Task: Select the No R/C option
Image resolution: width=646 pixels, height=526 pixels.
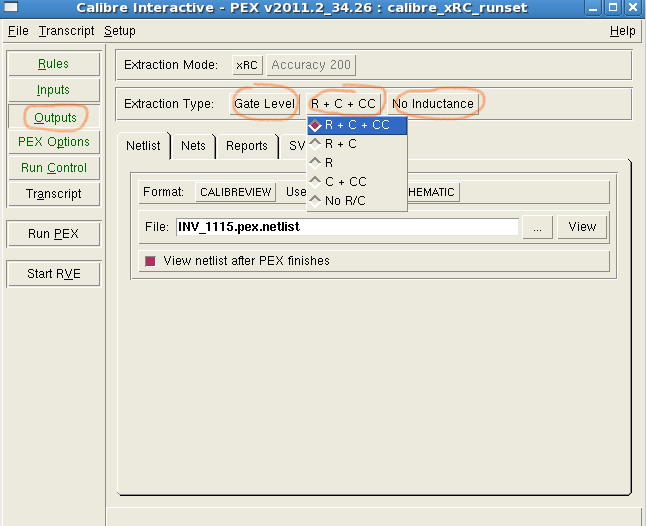Action: pyautogui.click(x=357, y=201)
